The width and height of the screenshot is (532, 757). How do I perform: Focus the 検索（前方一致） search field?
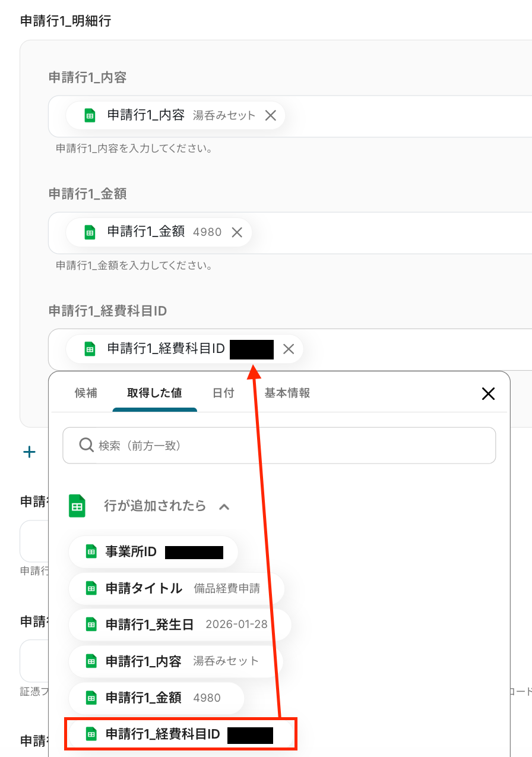[x=279, y=445]
